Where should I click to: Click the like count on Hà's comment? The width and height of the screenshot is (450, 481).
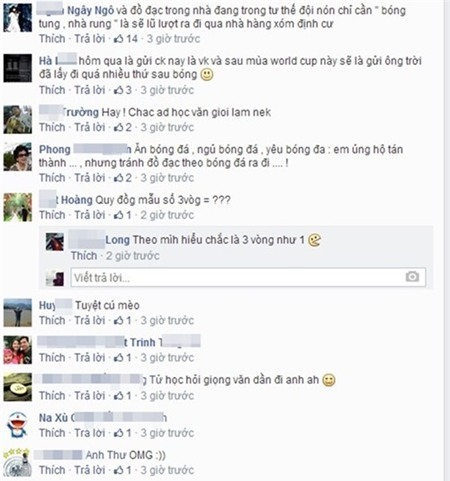point(128,90)
